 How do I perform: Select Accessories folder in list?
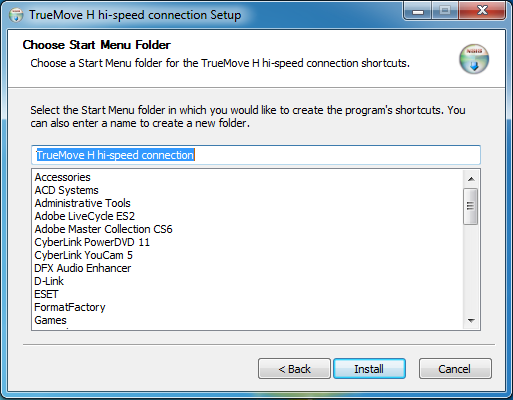click(x=62, y=177)
